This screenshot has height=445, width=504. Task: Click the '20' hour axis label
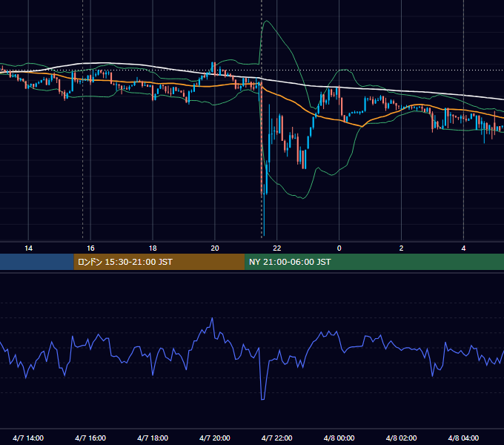click(215, 248)
